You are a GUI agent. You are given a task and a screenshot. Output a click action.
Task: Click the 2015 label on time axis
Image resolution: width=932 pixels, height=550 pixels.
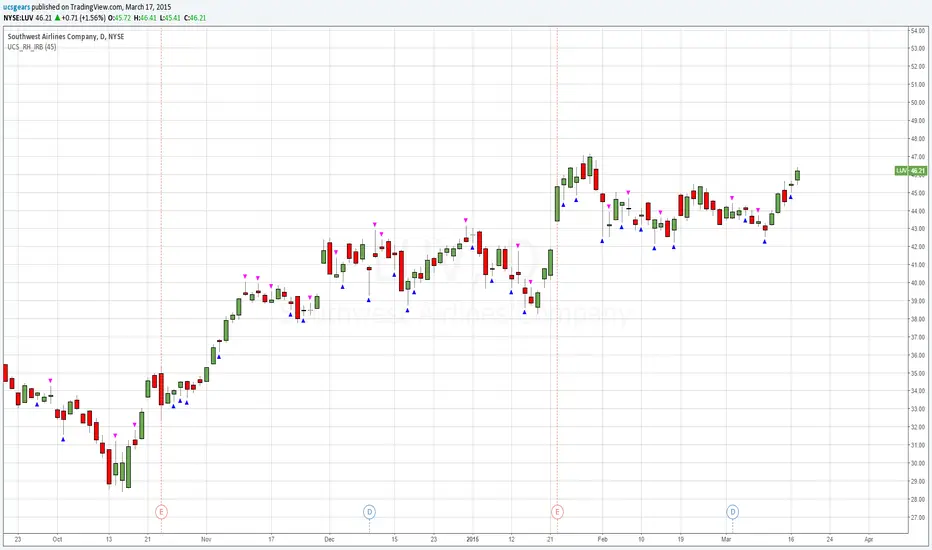(x=473, y=539)
